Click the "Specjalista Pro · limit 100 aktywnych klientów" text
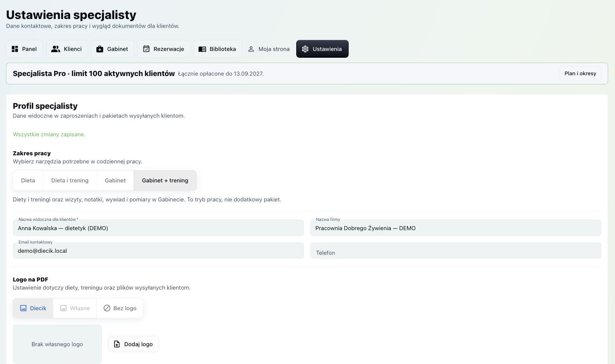 tap(94, 74)
